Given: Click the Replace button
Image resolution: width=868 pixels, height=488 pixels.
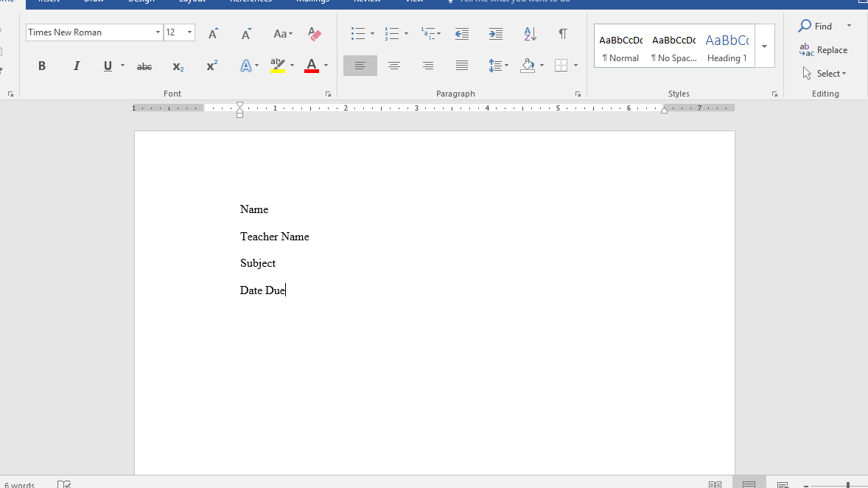Looking at the screenshot, I should (x=823, y=49).
